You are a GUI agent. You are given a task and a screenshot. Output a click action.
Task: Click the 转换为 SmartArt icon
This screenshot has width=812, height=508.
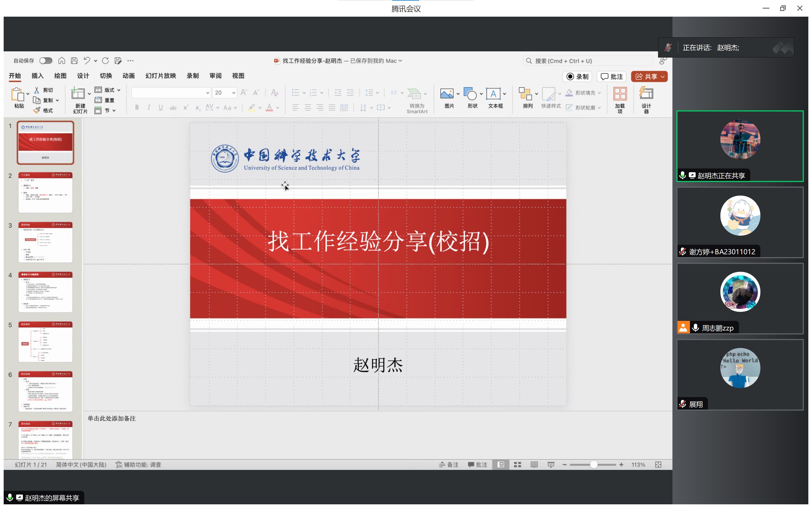[x=414, y=93]
